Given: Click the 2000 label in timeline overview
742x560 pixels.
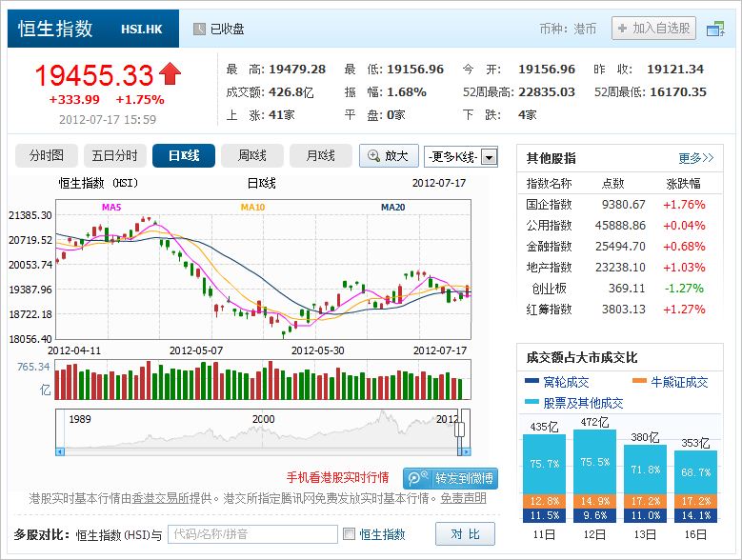Looking at the screenshot, I should (x=263, y=419).
